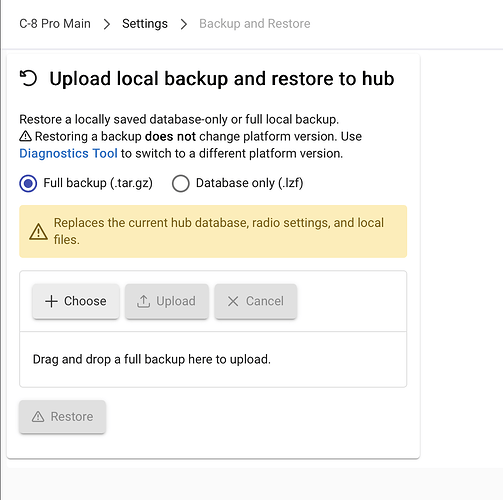Viewport: 503px width, 500px height.
Task: Click the warning triangle on Restore button
Action: coord(38,417)
